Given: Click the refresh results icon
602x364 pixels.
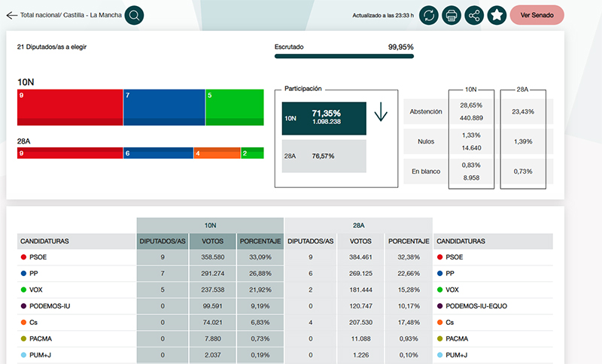Looking at the screenshot, I should pyautogui.click(x=428, y=15).
